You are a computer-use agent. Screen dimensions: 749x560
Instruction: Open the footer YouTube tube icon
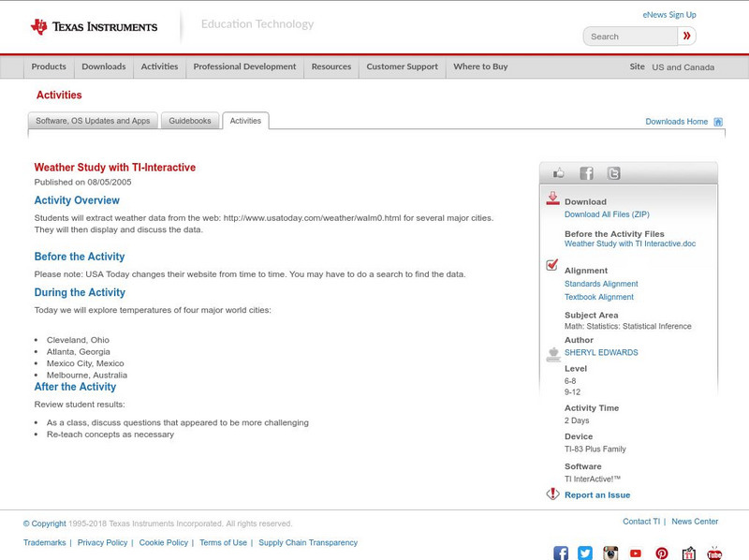[x=714, y=553]
